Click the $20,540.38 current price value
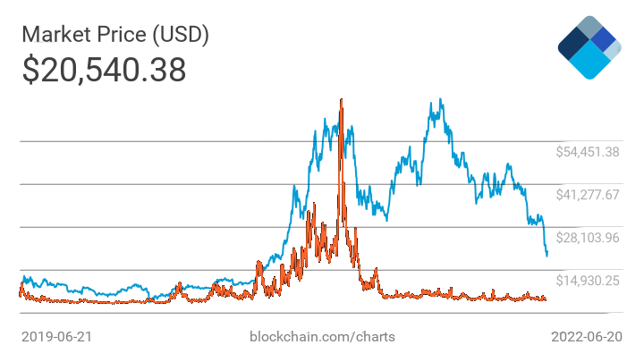The image size is (644, 362). (104, 70)
